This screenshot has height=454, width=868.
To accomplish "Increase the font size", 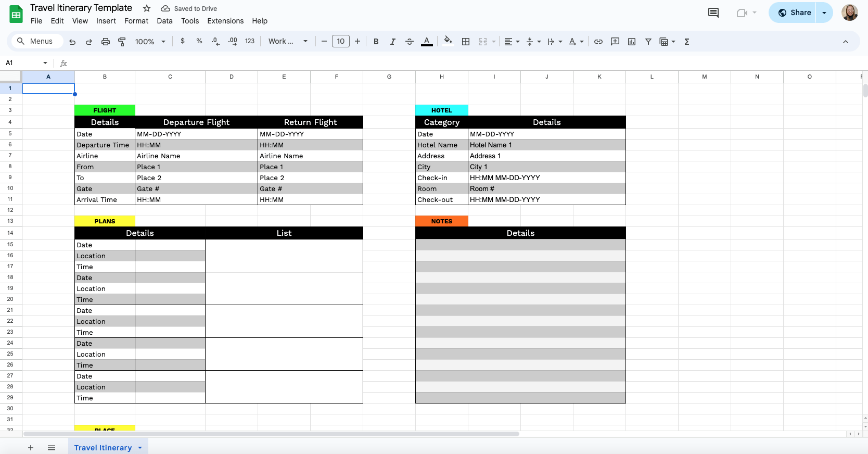I will click(358, 41).
